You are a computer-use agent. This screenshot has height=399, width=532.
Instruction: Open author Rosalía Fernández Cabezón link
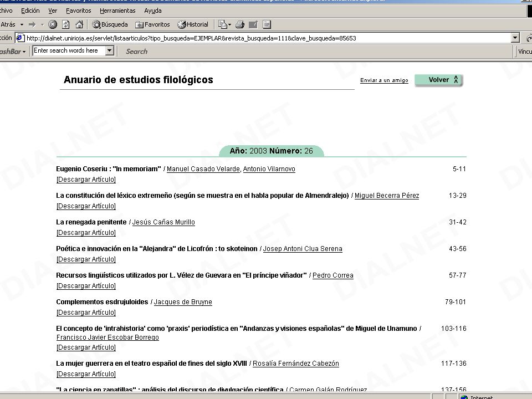(x=296, y=364)
